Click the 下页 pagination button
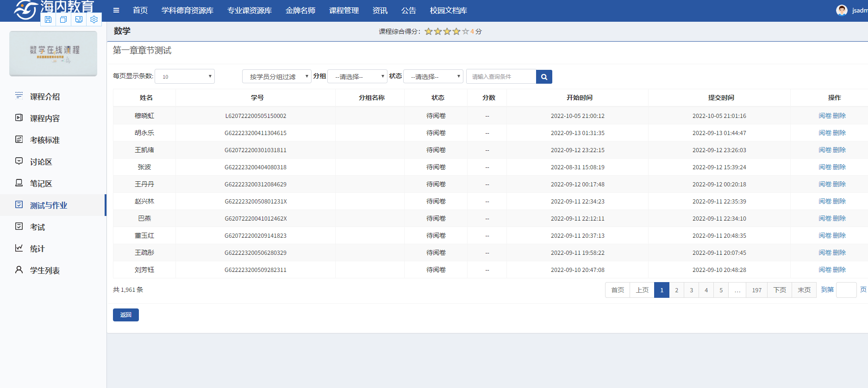Image resolution: width=868 pixels, height=388 pixels. [x=780, y=290]
